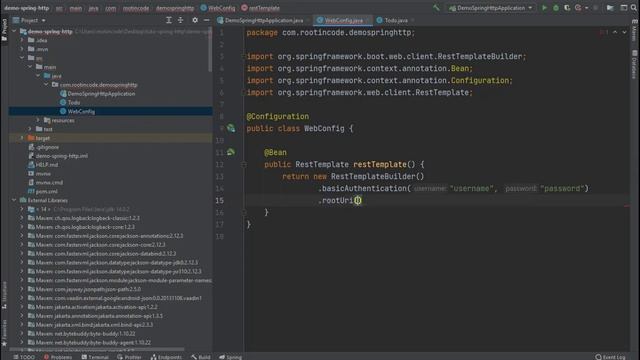Screen dimensions: 640x360
Task: Start debugging with the green bug icon
Action: coord(556,8)
